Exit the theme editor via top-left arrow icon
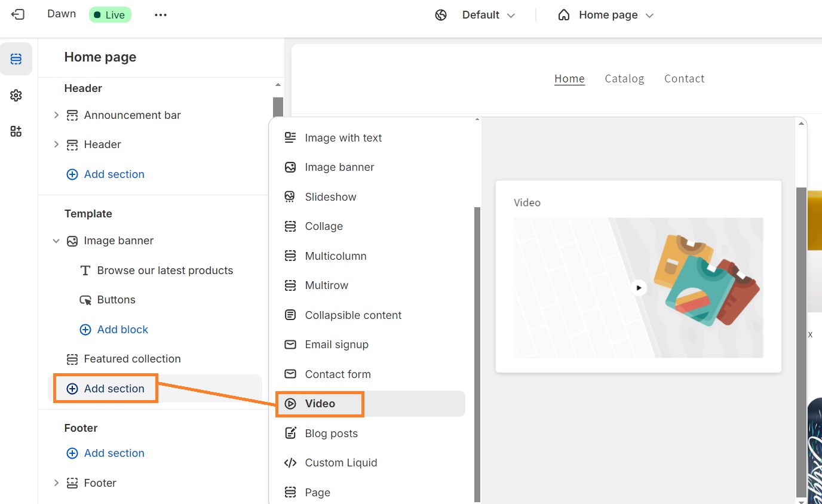The height and width of the screenshot is (504, 822). click(x=17, y=14)
